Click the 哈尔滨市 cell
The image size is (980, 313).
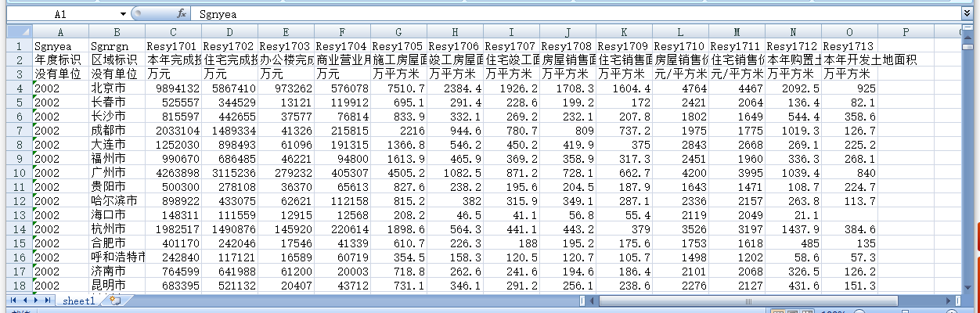[117, 201]
